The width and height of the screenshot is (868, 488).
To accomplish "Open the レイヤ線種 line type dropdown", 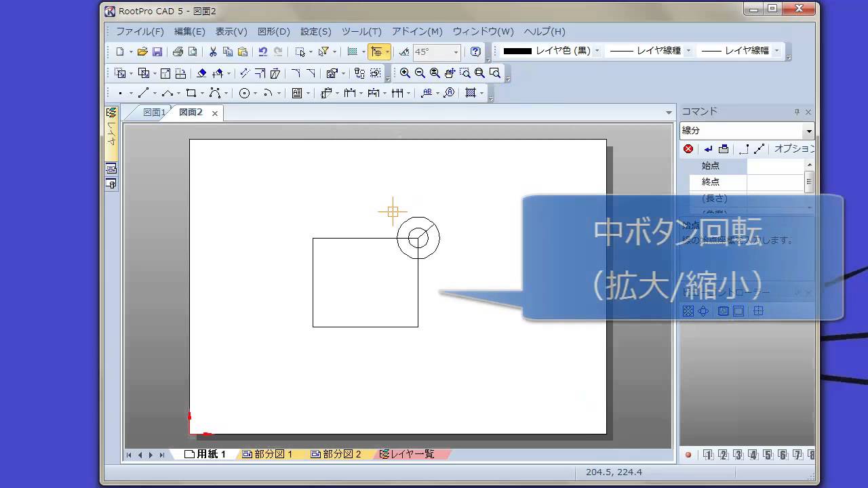I will click(x=688, y=51).
